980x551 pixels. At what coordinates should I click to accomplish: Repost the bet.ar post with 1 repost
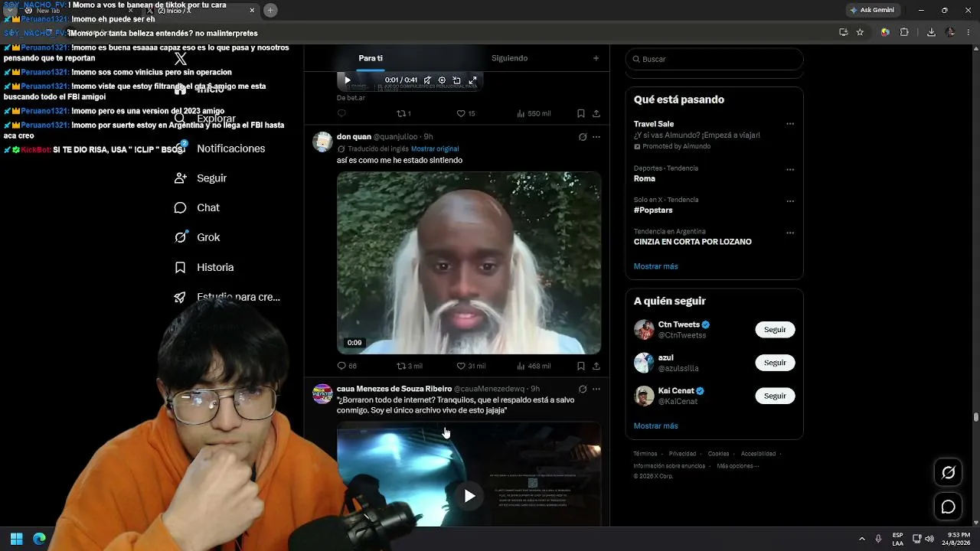[x=403, y=113]
